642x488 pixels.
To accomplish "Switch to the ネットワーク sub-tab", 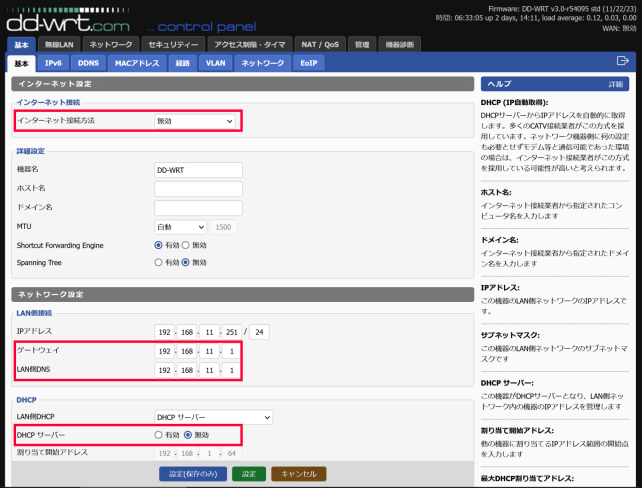I will (x=262, y=63).
